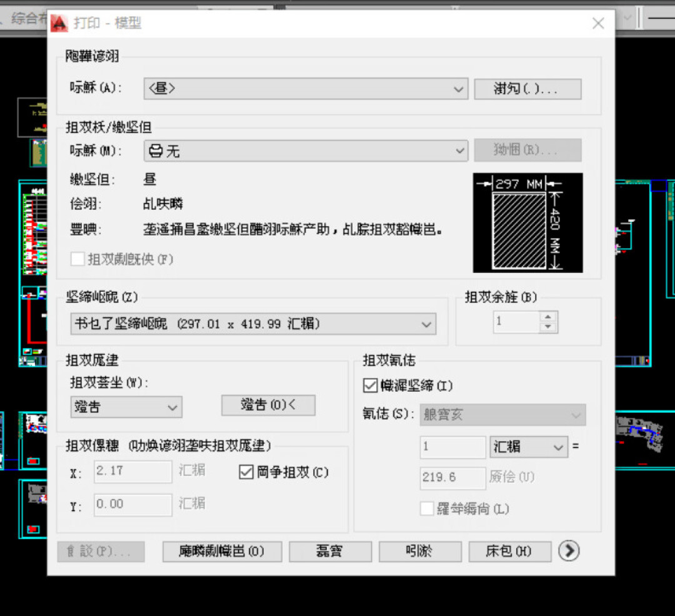Click the X offset field showing 2.17
The height and width of the screenshot is (616, 675).
(x=133, y=472)
